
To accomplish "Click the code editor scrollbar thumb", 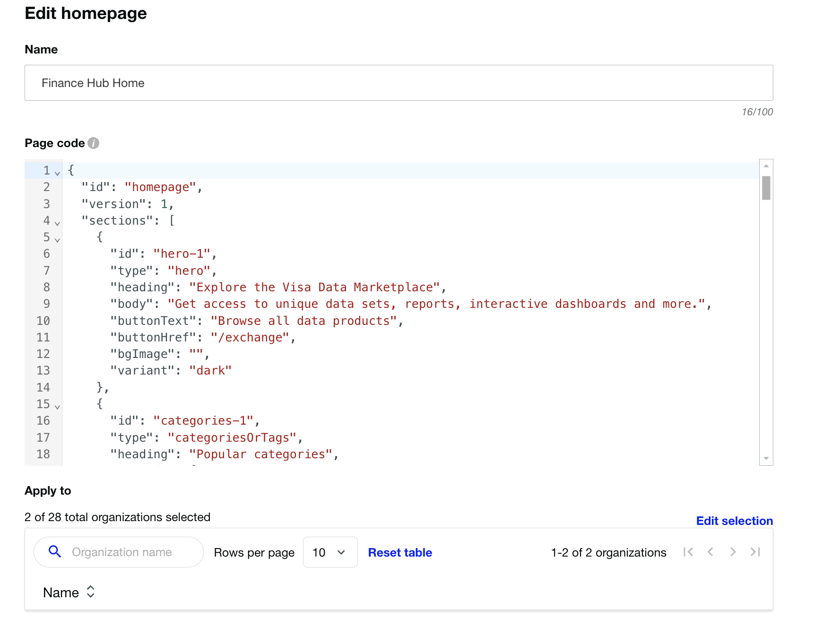I will click(766, 188).
